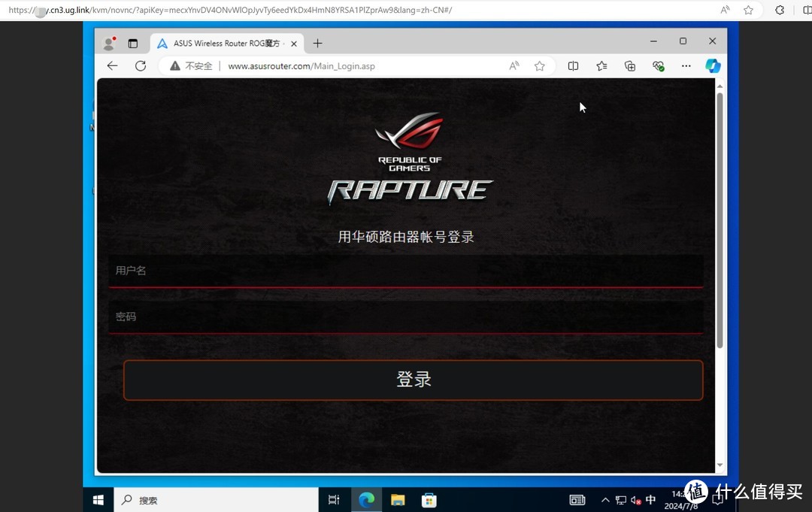Open the Collections icon
This screenshot has width=812, height=512.
[630, 66]
